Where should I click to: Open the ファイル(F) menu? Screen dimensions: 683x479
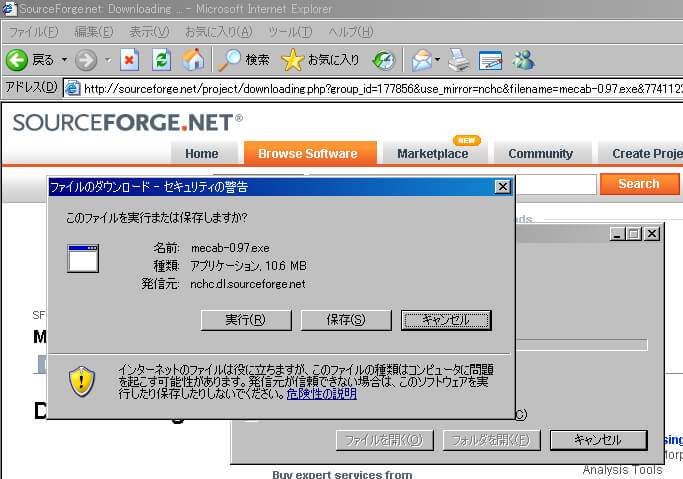[x=32, y=32]
